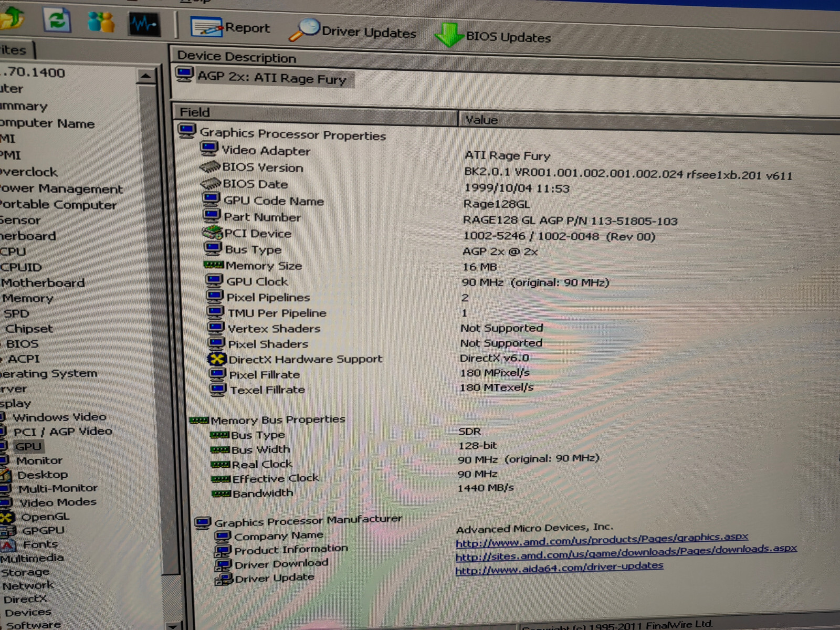Select the Texel Fillrate field
The width and height of the screenshot is (840, 630).
[x=267, y=390]
